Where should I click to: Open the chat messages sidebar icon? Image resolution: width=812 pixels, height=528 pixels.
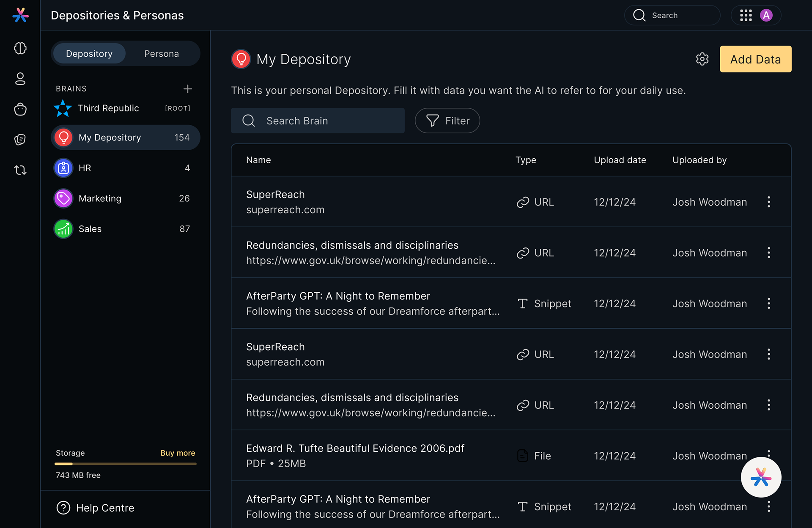pos(20,140)
